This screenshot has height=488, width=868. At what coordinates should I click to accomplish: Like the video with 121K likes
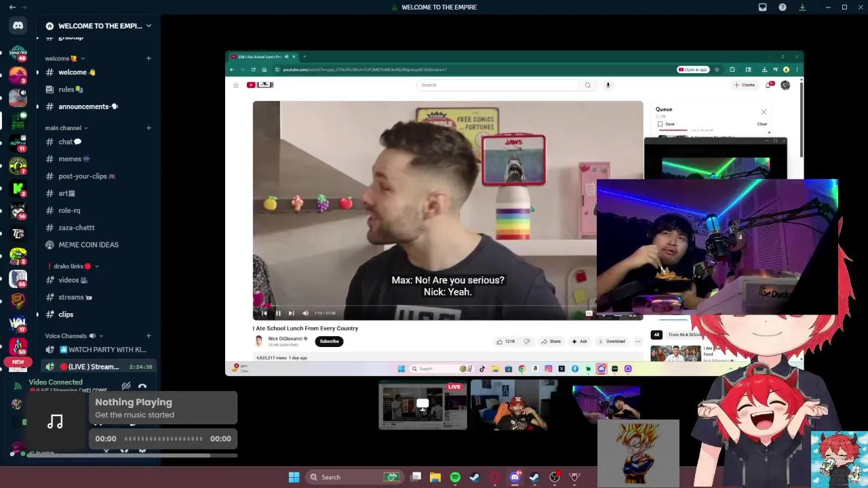tap(506, 342)
